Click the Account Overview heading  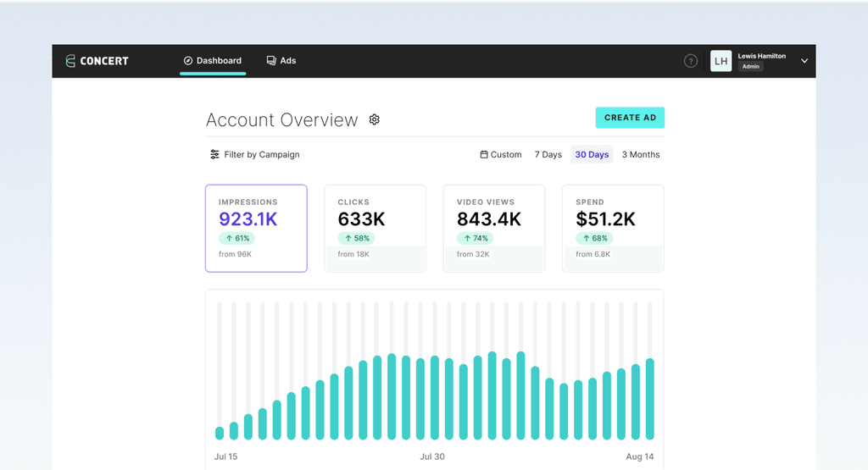pyautogui.click(x=281, y=120)
